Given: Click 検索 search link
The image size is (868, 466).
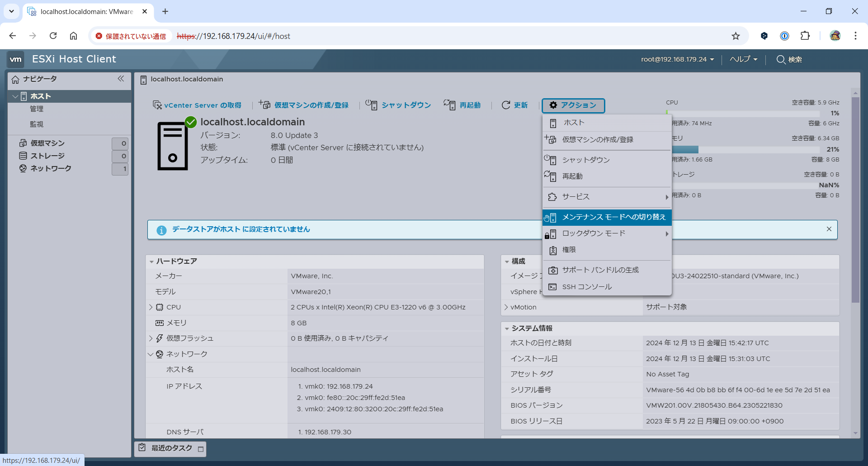Looking at the screenshot, I should tap(795, 59).
